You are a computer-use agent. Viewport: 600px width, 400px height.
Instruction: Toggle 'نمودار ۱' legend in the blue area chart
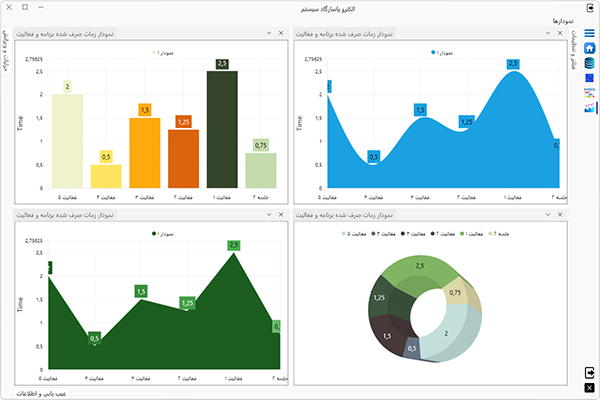pyautogui.click(x=443, y=52)
